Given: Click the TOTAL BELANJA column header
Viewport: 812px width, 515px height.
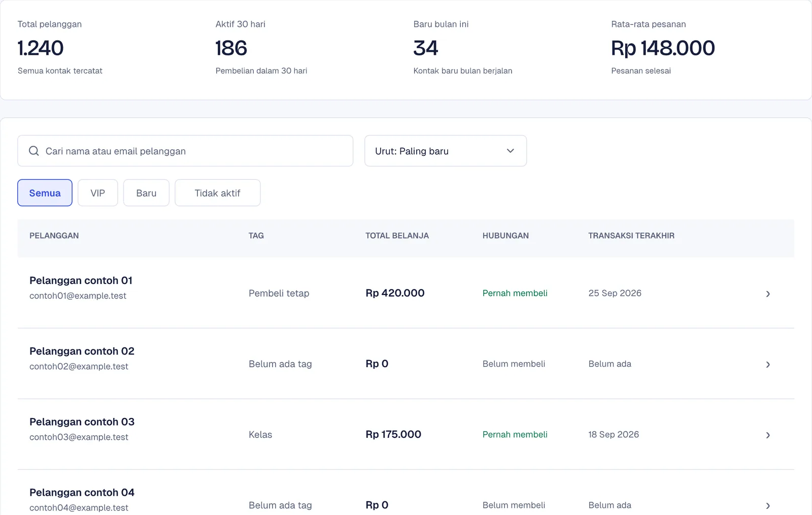Looking at the screenshot, I should (x=397, y=236).
